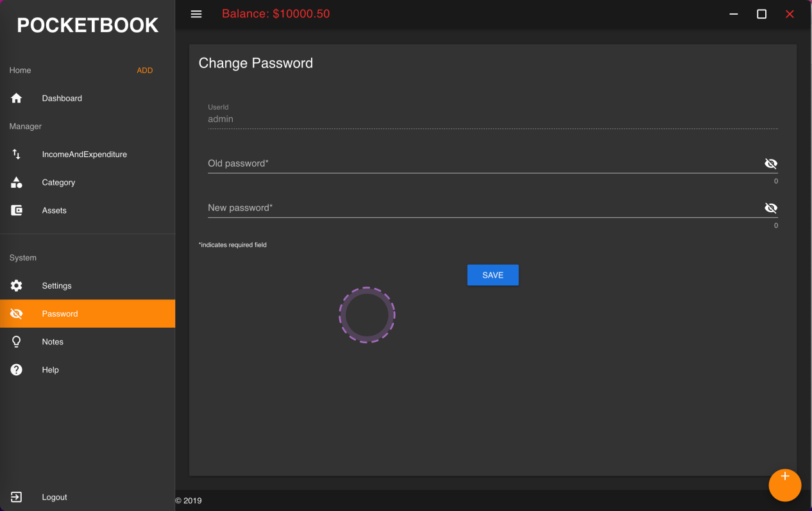Click the Logout exit icon

[17, 497]
